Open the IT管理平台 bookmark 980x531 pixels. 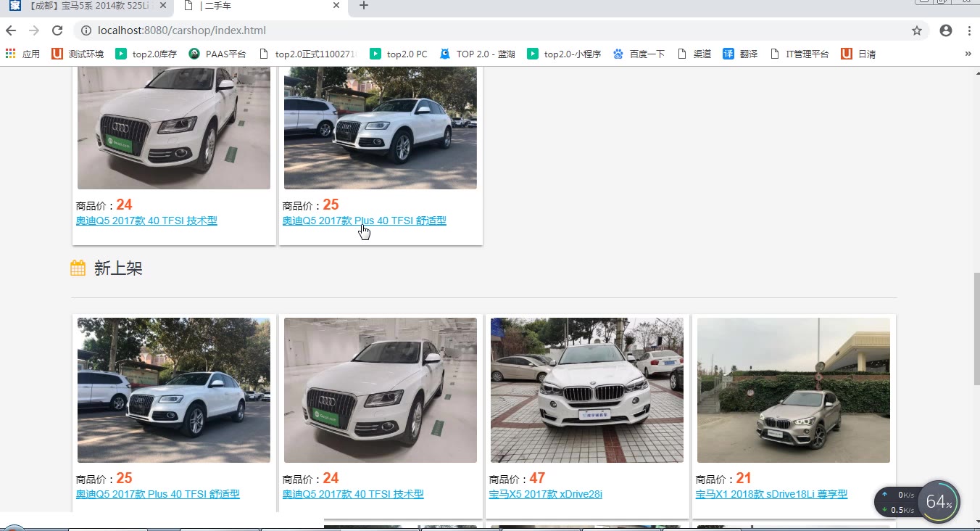click(800, 54)
